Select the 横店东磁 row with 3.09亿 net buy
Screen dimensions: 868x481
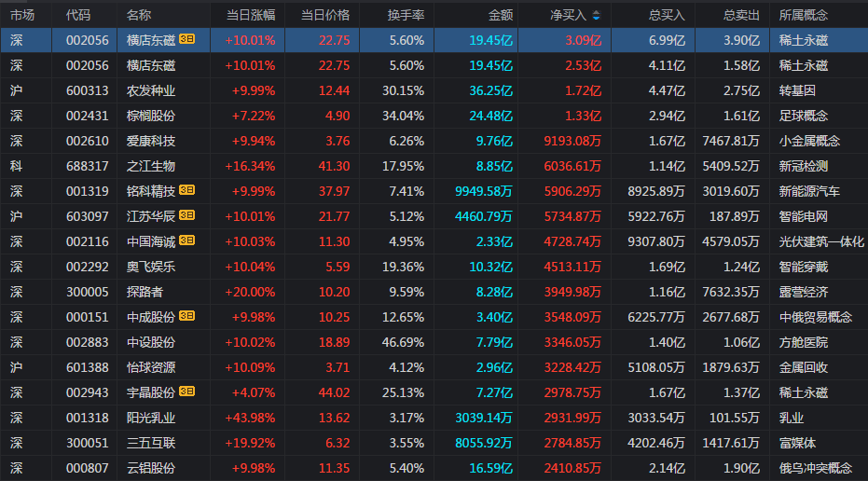pos(434,40)
